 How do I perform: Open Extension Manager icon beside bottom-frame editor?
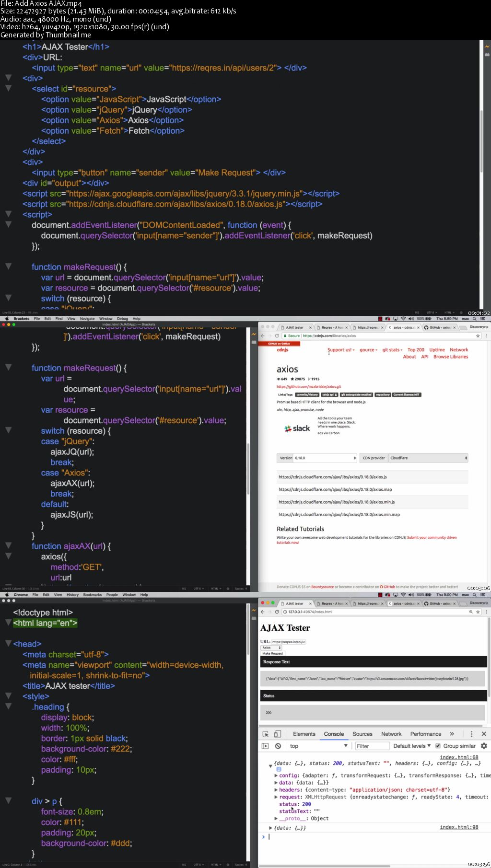(254, 618)
